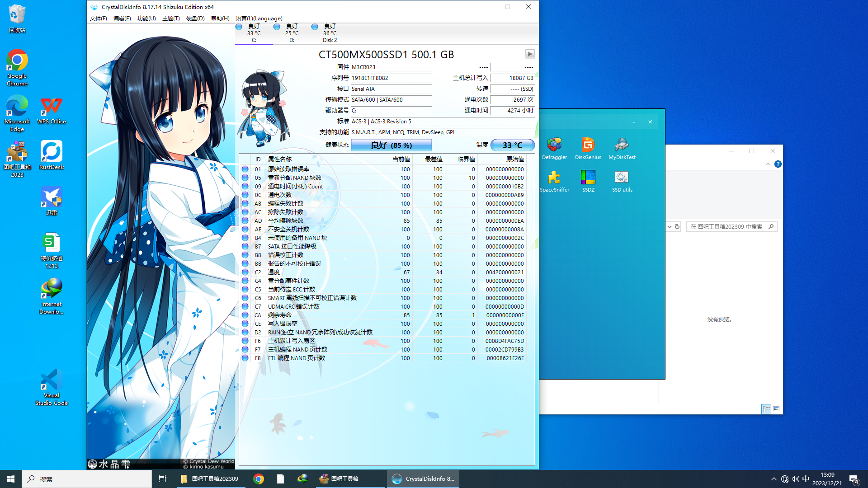This screenshot has height=488, width=868.
Task: Select the 平均擦除块数 attribute row
Action: click(x=383, y=221)
